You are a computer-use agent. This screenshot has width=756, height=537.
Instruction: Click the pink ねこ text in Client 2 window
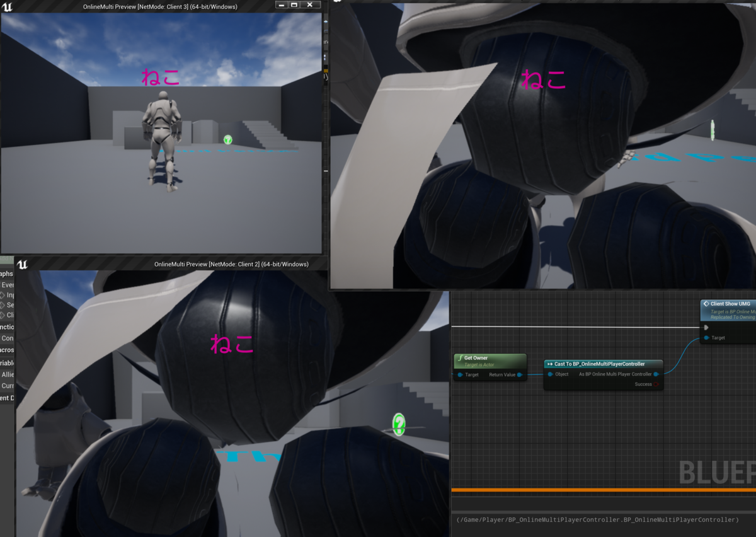tap(232, 344)
